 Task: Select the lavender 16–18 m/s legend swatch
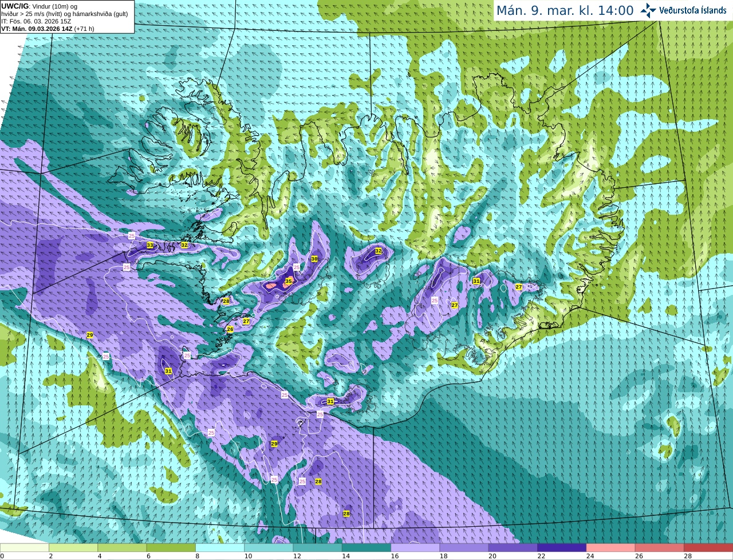click(415, 547)
